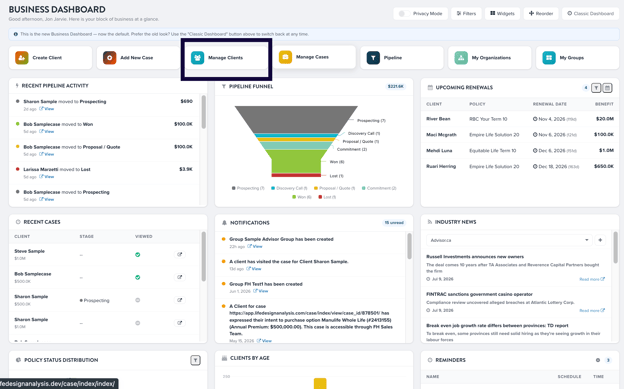Open View link for Group Sample Advisor Group notification
This screenshot has height=389, width=624.
tap(255, 246)
